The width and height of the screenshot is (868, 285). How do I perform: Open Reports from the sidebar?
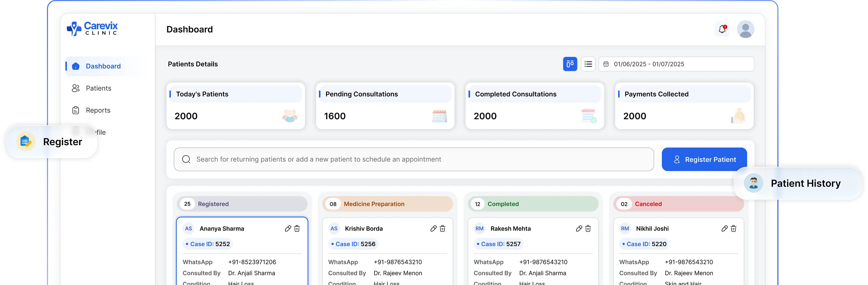click(x=98, y=110)
